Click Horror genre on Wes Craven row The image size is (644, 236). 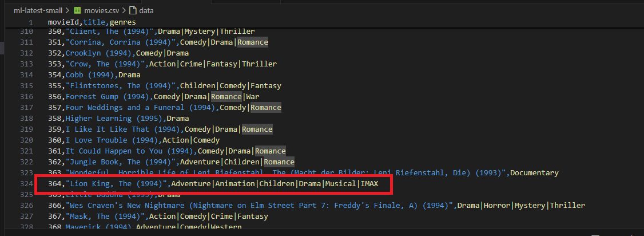pos(497,206)
